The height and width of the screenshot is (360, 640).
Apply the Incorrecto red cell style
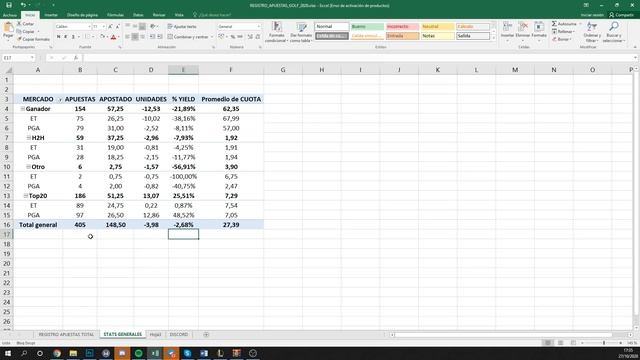402,27
